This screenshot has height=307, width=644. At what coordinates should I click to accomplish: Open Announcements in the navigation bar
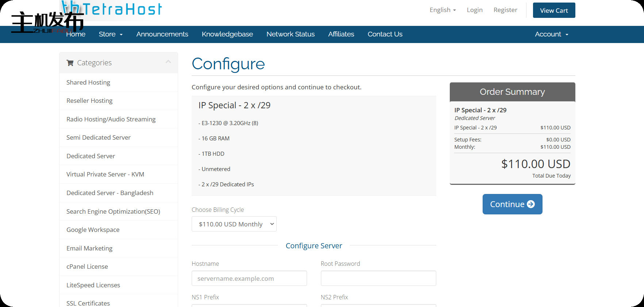[162, 34]
